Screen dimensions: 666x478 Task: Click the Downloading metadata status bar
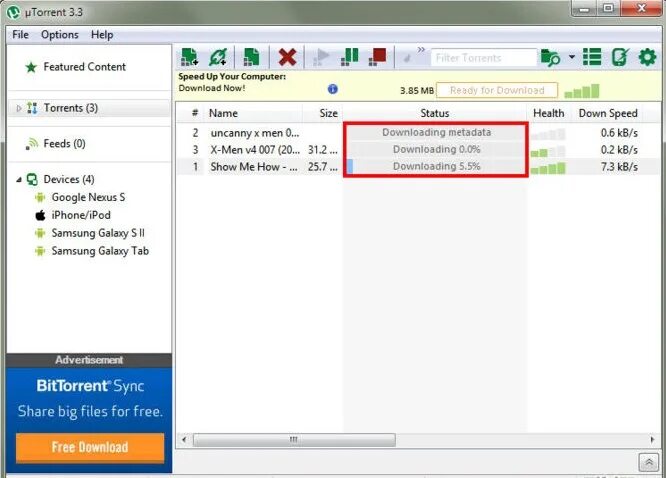click(x=436, y=133)
